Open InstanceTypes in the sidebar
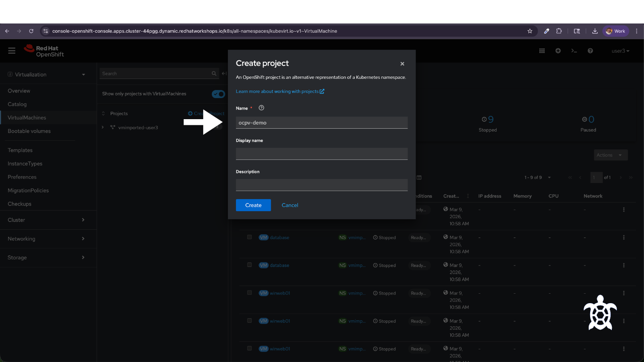The height and width of the screenshot is (362, 644). (25, 164)
